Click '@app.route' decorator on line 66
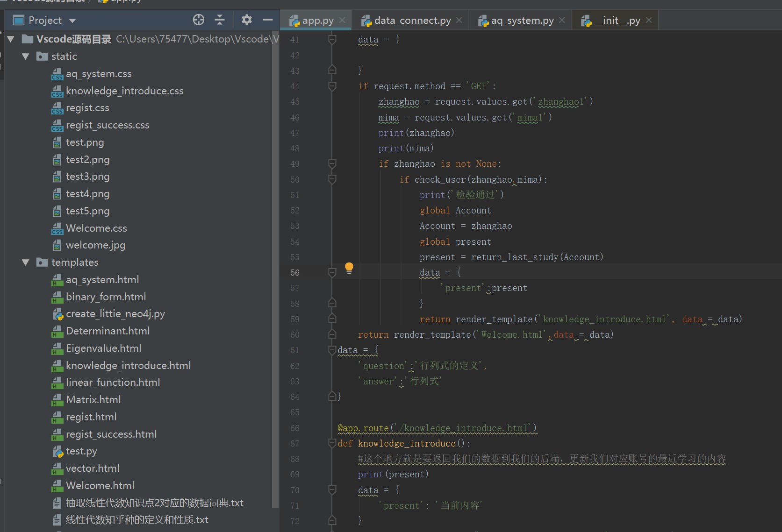The width and height of the screenshot is (782, 532). coord(363,428)
